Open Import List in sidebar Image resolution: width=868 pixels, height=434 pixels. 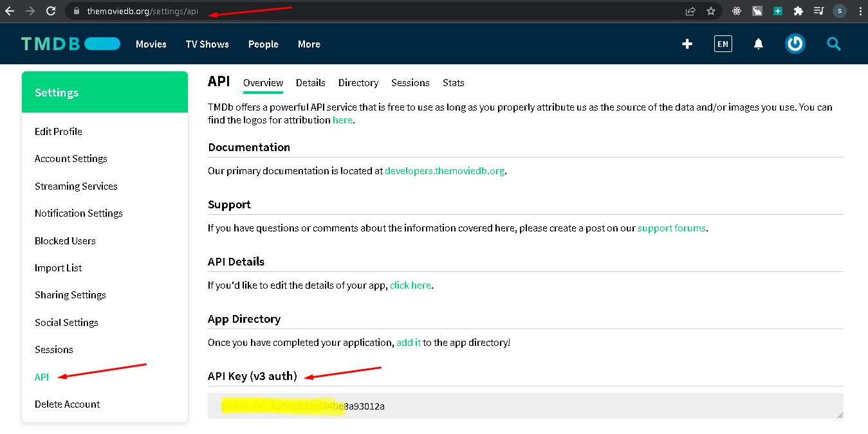point(59,267)
